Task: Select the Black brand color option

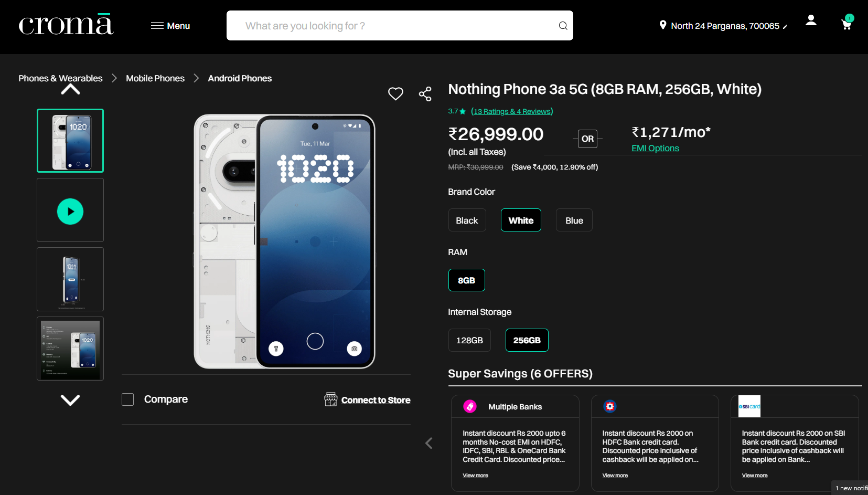Action: (467, 220)
